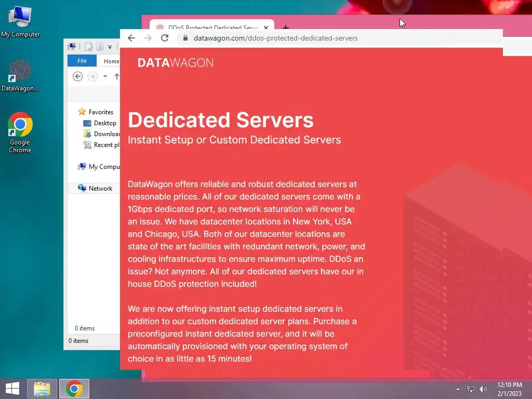Click the DATAWAGON logo
Viewport: 532px width, 399px height.
tap(176, 63)
